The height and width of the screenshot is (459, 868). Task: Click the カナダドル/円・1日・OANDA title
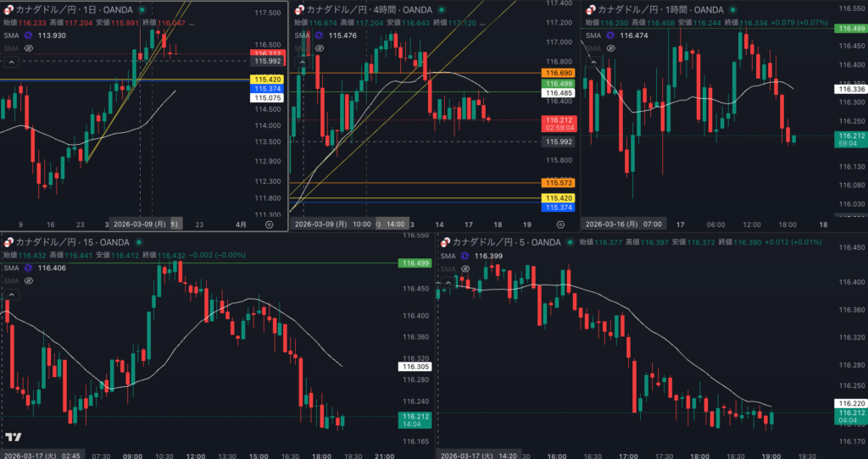click(x=76, y=10)
